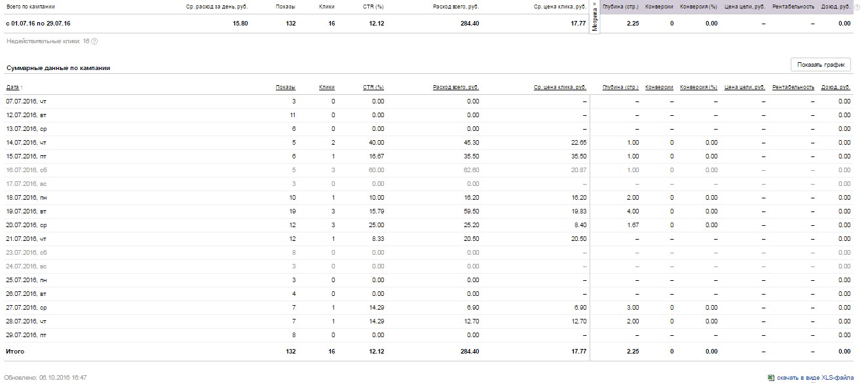868x383 pixels.
Task: Sort table by Конверсии column link
Action: 659,87
